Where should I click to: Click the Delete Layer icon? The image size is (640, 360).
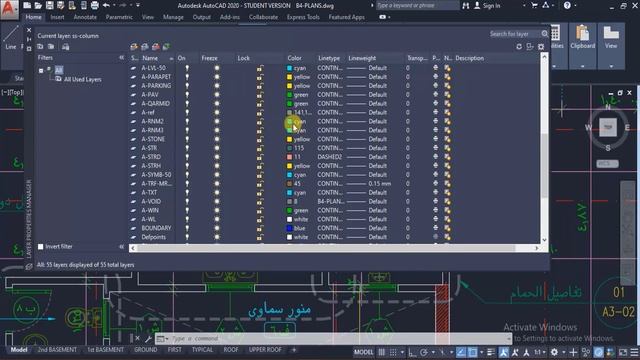pyautogui.click(x=156, y=47)
